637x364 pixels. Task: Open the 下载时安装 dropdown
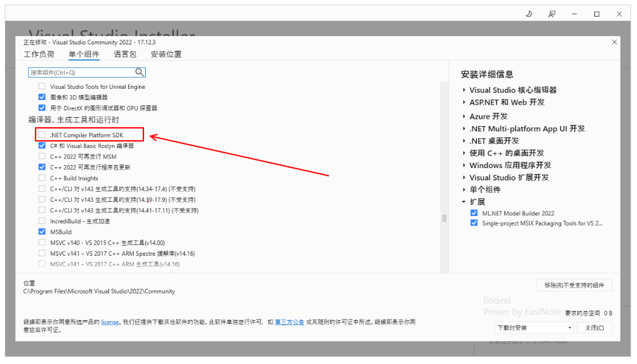click(x=534, y=328)
